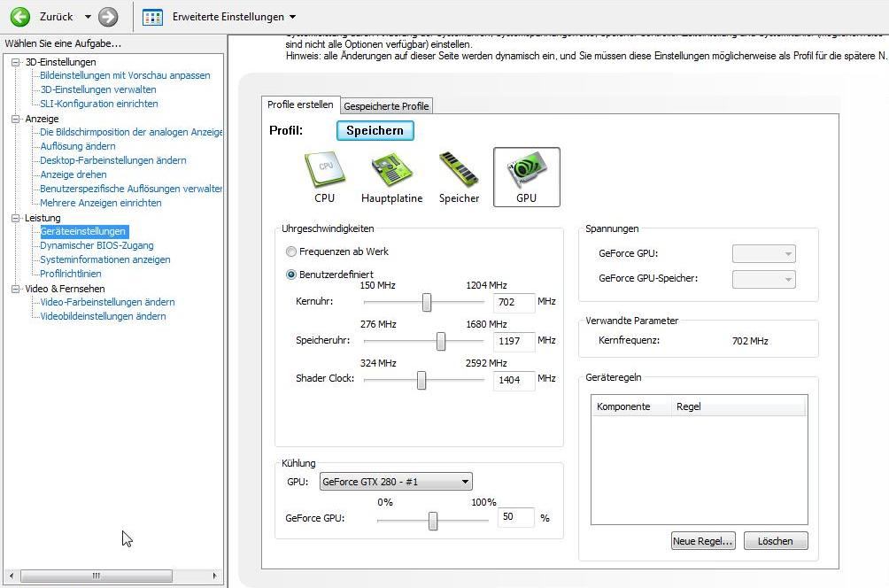Screen dimensions: 889x588
Task: Collapse the Video & Fernsehen tree node
Action: [x=16, y=290]
